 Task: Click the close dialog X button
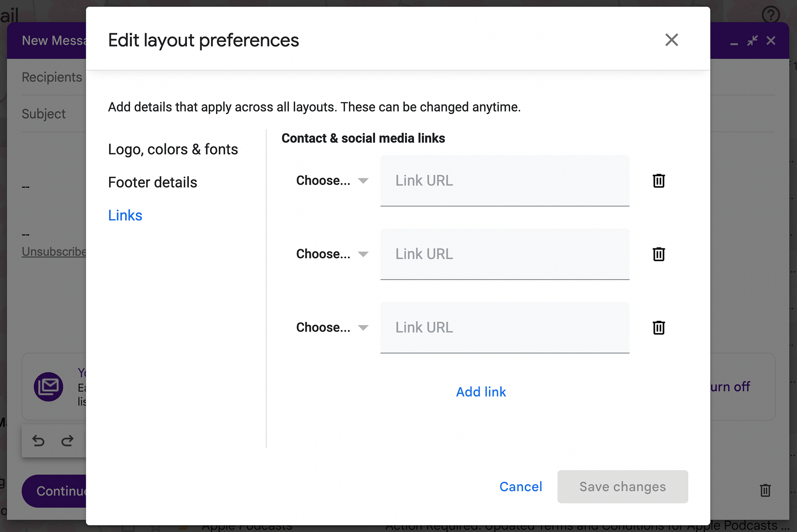tap(671, 40)
